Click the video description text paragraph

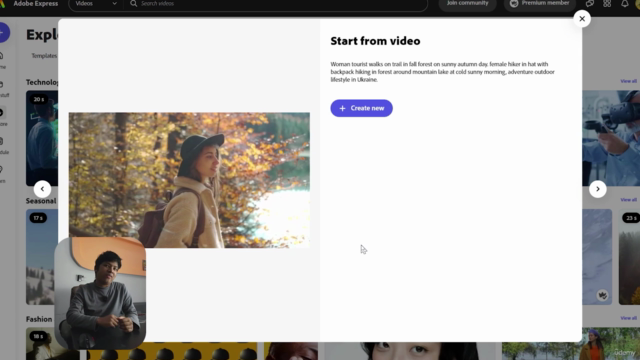click(x=442, y=72)
